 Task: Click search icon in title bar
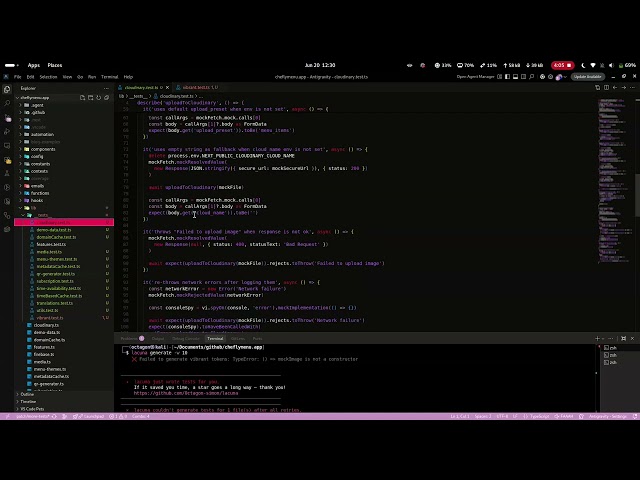(531, 77)
